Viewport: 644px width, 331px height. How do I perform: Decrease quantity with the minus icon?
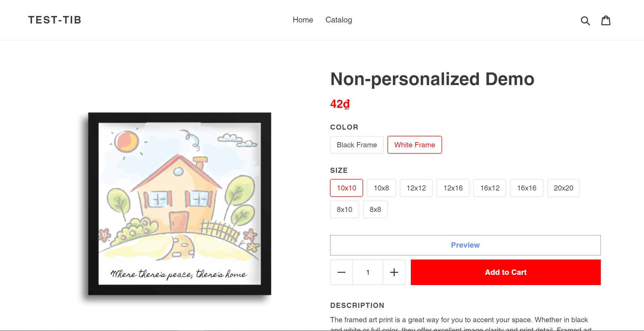coord(341,272)
